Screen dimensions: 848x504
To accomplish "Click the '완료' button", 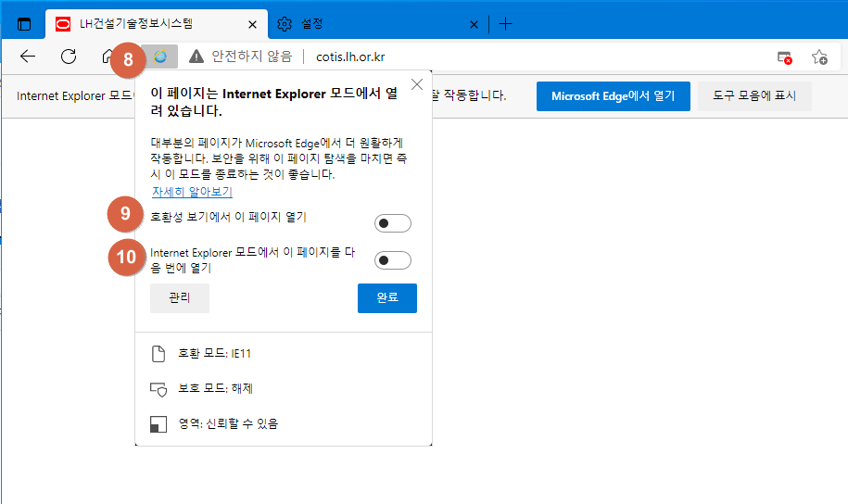I will tap(387, 298).
